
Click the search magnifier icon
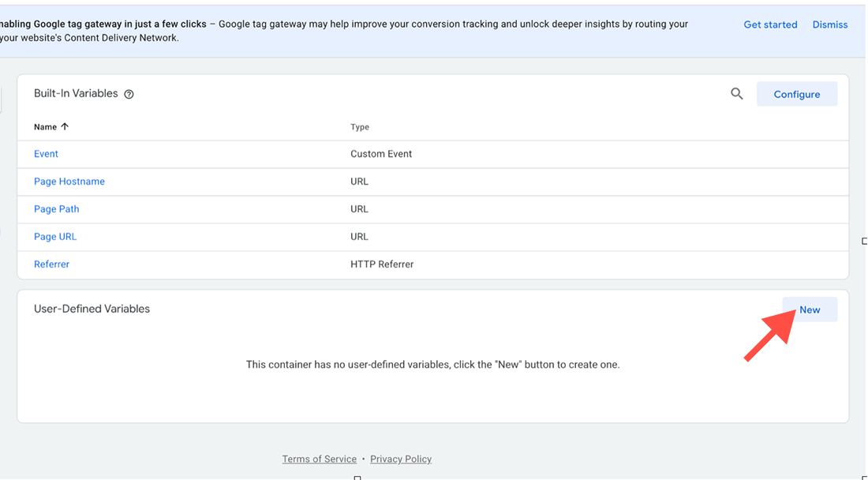(737, 94)
